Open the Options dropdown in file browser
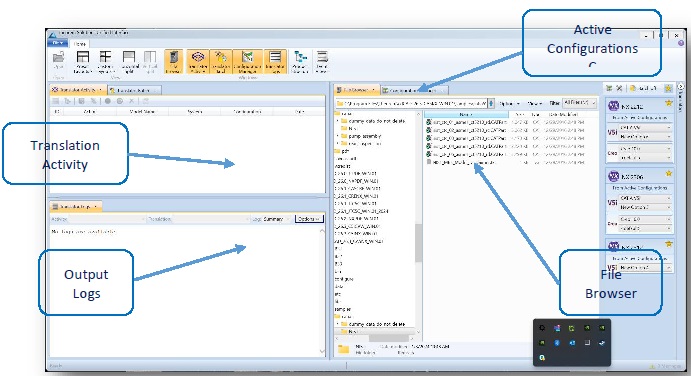691x376 pixels. [509, 104]
